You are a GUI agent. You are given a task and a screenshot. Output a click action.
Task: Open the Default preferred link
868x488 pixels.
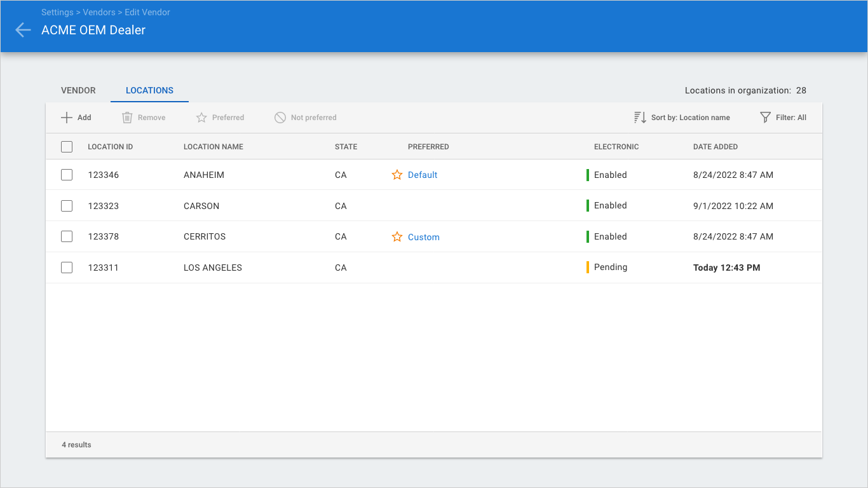[423, 175]
